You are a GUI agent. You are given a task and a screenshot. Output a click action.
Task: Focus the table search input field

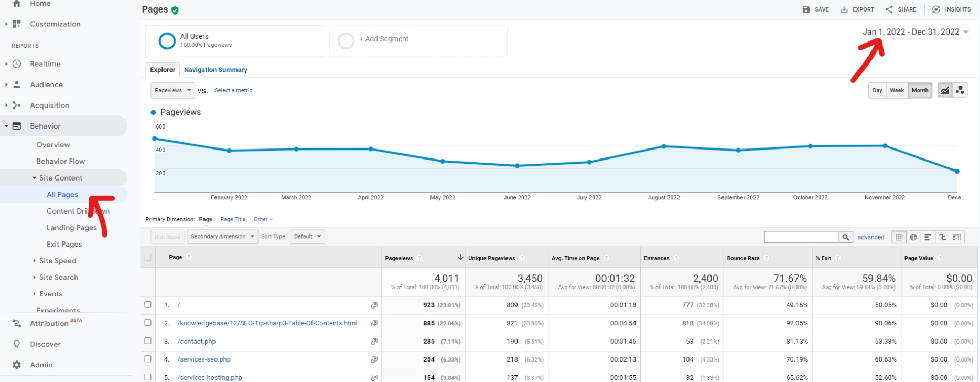801,237
